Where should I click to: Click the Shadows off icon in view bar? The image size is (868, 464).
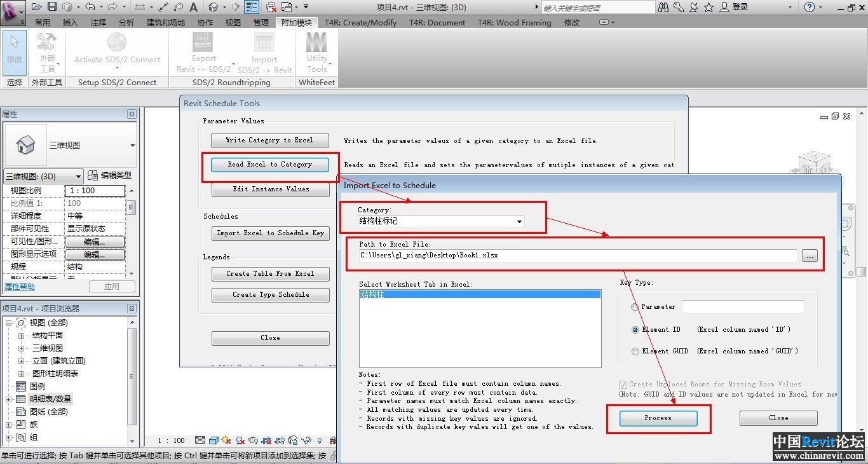pos(240,440)
